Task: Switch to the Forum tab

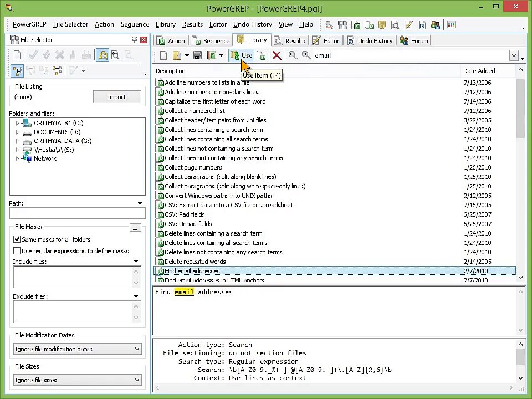Action: tap(414, 40)
